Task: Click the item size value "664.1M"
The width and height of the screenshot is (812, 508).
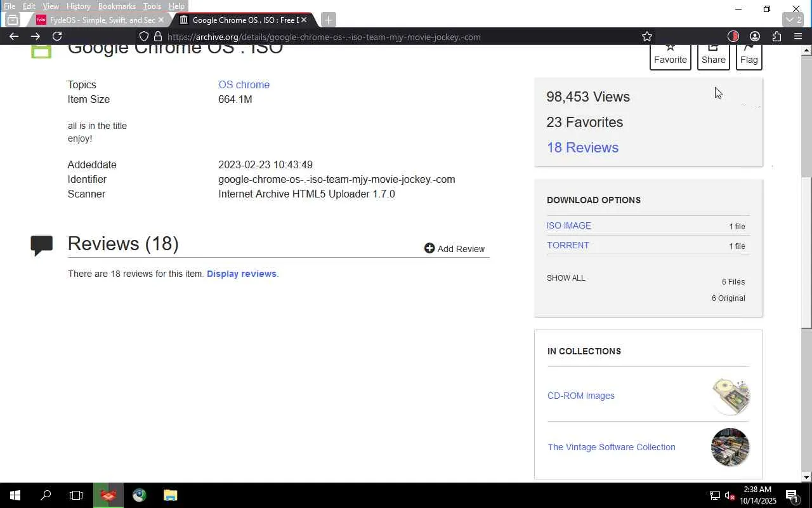Action: click(x=235, y=99)
